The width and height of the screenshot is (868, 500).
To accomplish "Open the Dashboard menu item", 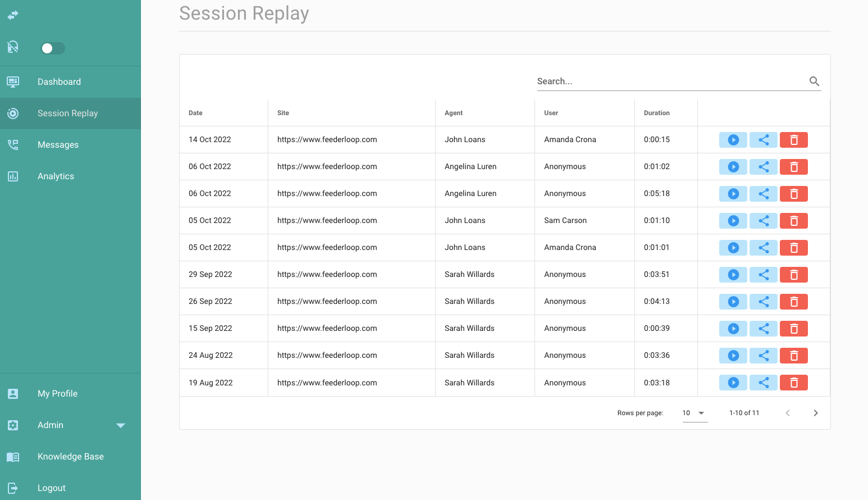I will (70, 82).
